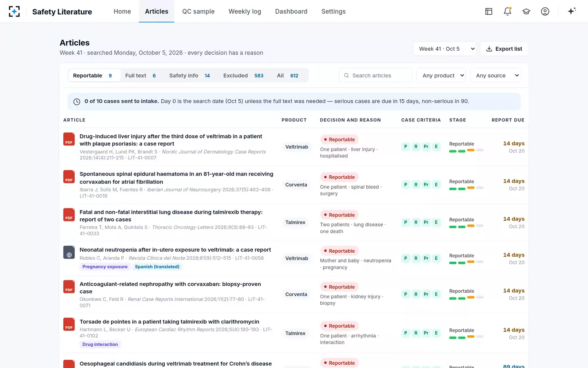Click the Export list button

504,49
